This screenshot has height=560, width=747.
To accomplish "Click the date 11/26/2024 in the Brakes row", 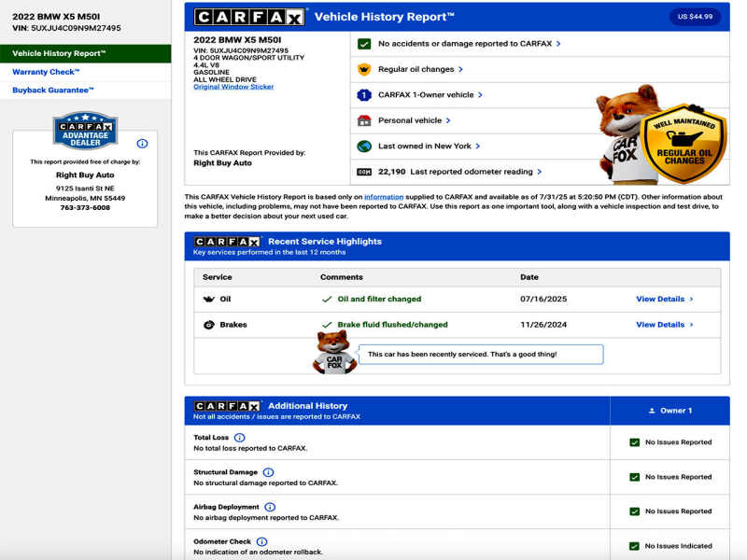I will pyautogui.click(x=543, y=325).
